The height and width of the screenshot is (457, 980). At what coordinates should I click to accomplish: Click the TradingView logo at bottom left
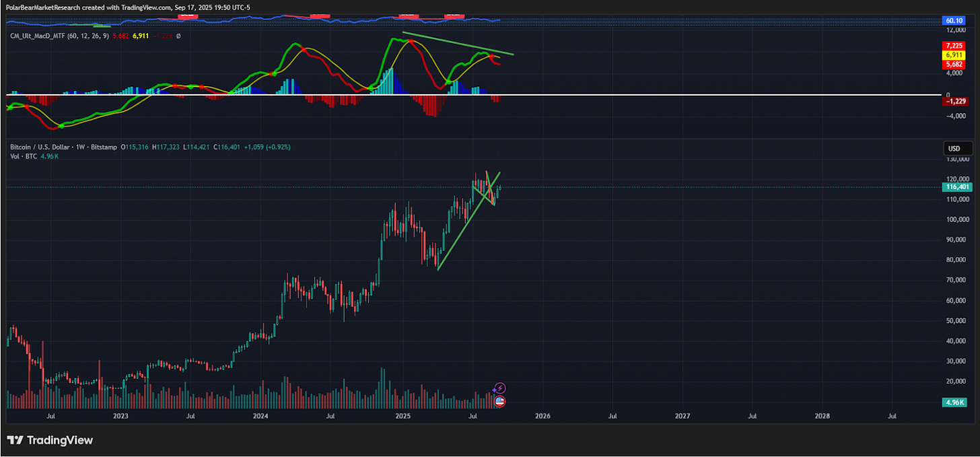coord(50,440)
